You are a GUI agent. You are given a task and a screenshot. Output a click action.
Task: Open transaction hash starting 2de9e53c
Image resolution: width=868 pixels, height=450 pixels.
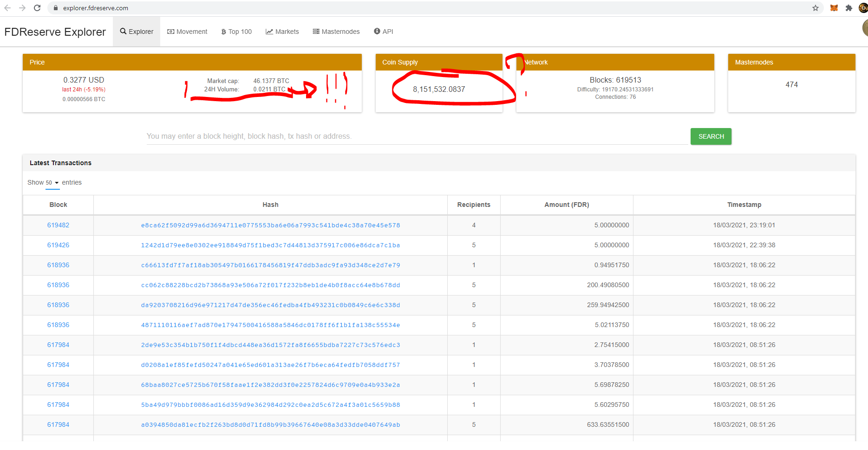pos(270,345)
